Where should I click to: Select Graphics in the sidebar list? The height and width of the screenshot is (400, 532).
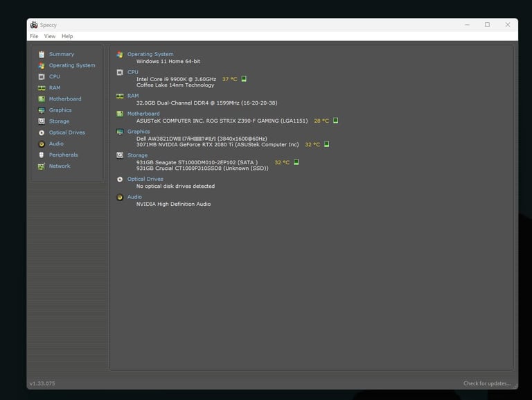click(x=60, y=110)
